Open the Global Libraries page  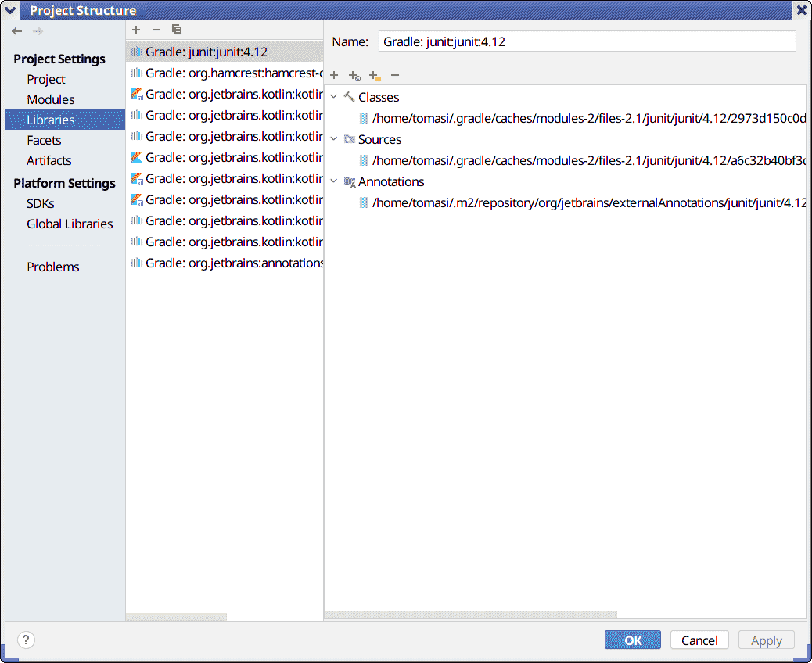(x=70, y=224)
